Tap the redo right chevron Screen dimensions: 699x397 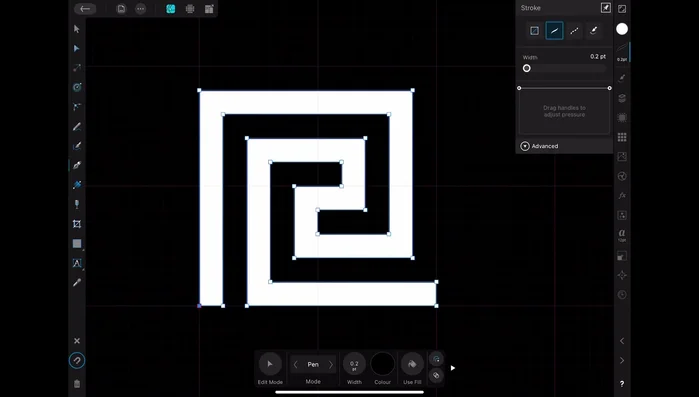(x=622, y=360)
